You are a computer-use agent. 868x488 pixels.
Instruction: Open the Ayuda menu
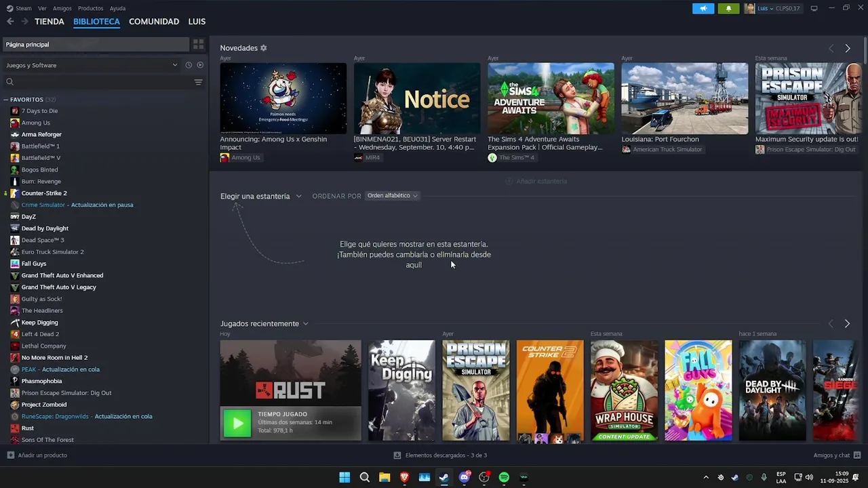117,8
